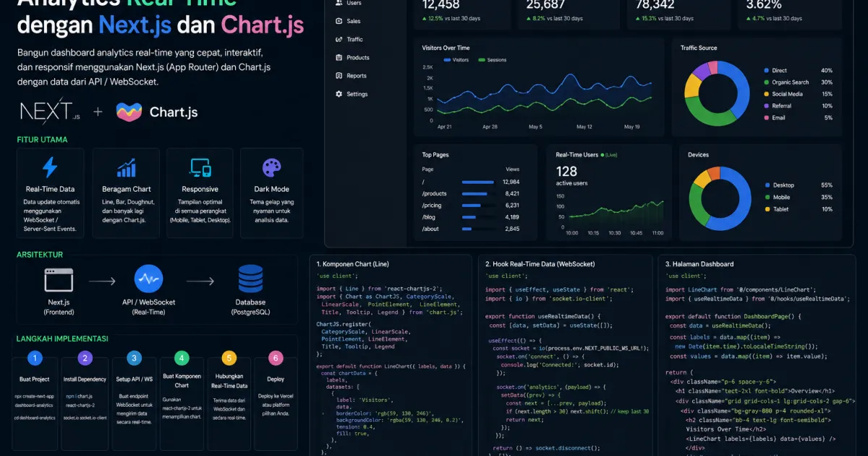Click the Next.js Frontend browser icon
This screenshot has height=456, width=868.
coord(59,281)
